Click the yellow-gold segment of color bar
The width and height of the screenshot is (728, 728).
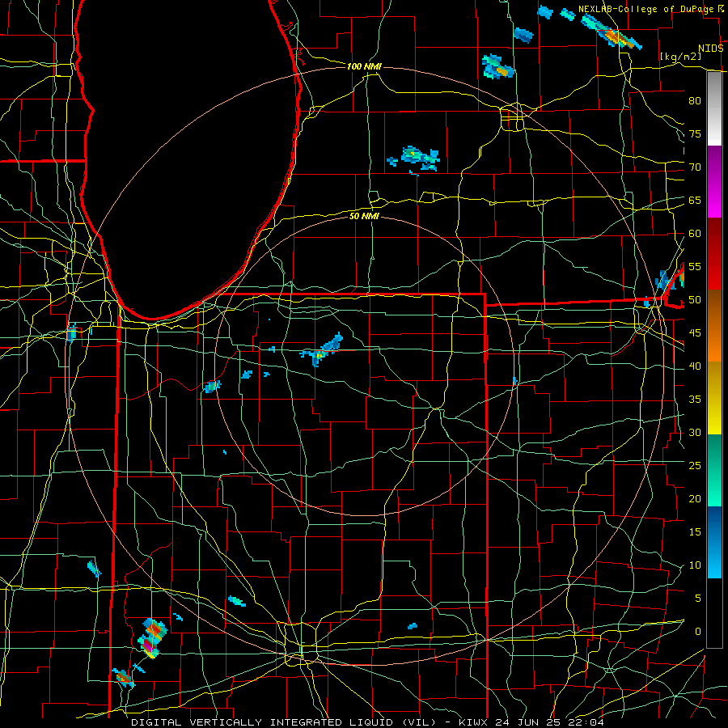[x=714, y=398]
